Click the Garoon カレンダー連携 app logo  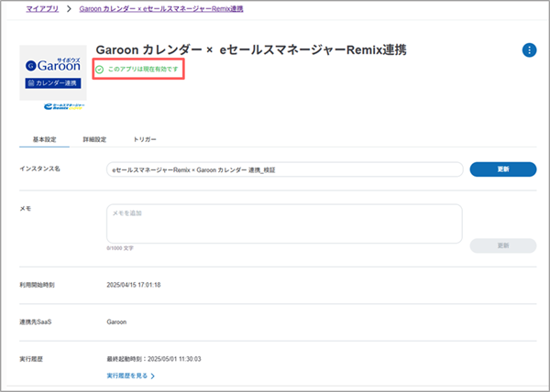click(53, 71)
